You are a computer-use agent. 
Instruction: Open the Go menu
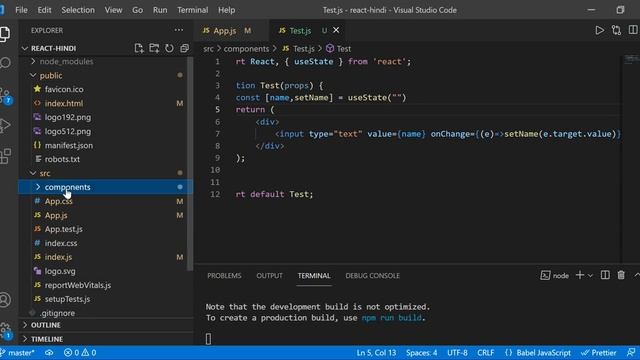138,10
